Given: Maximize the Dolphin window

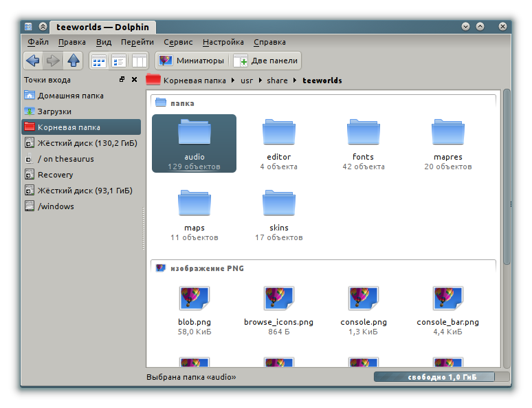Looking at the screenshot, I should 480,27.
